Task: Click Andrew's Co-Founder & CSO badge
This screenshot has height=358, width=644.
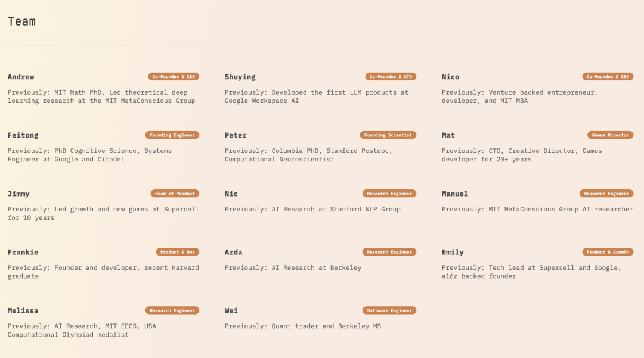Action: coord(174,77)
